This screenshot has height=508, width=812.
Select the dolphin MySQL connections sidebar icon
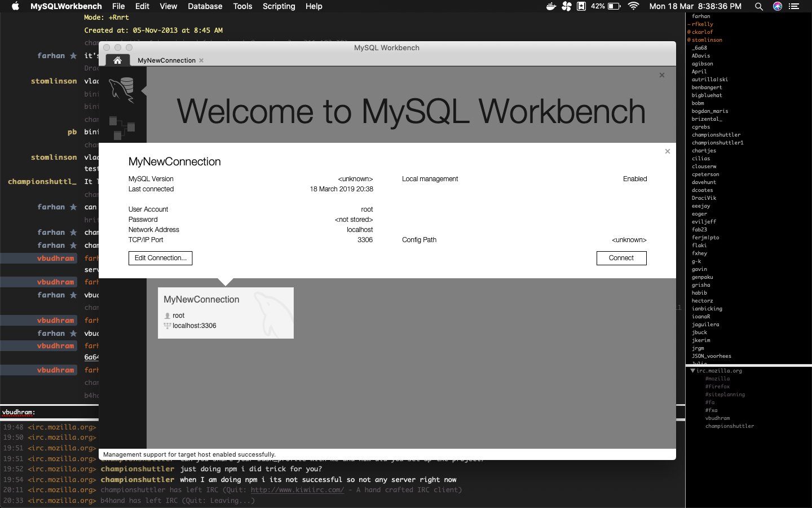pyautogui.click(x=122, y=90)
